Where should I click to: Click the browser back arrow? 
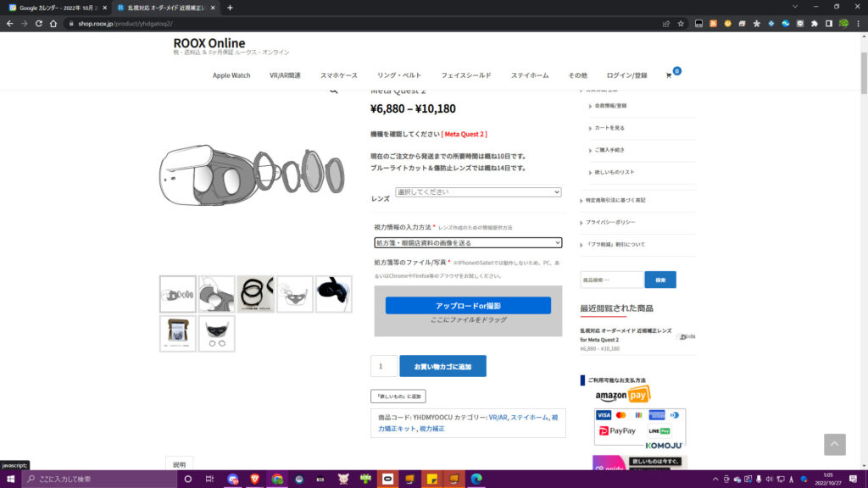(10, 24)
